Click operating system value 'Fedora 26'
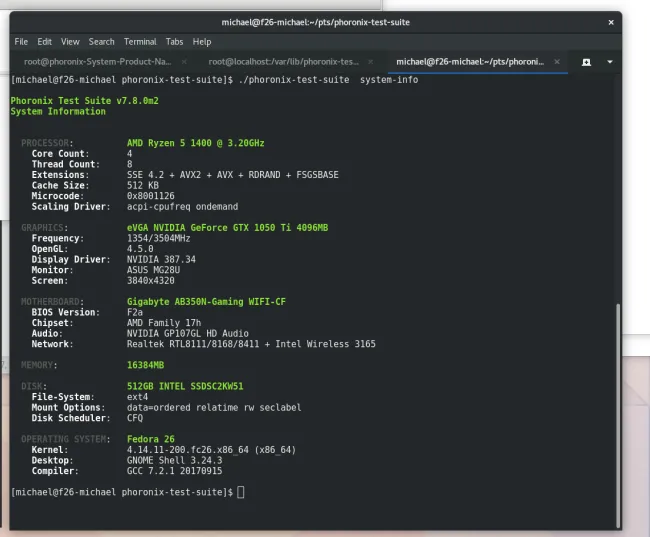The height and width of the screenshot is (537, 650). click(151, 440)
